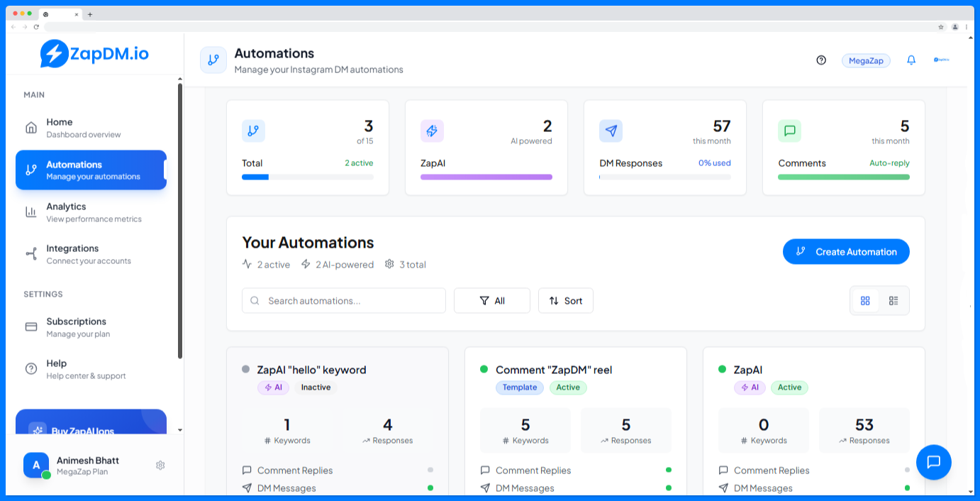
Task: Click the Automations page header icon
Action: point(213,60)
